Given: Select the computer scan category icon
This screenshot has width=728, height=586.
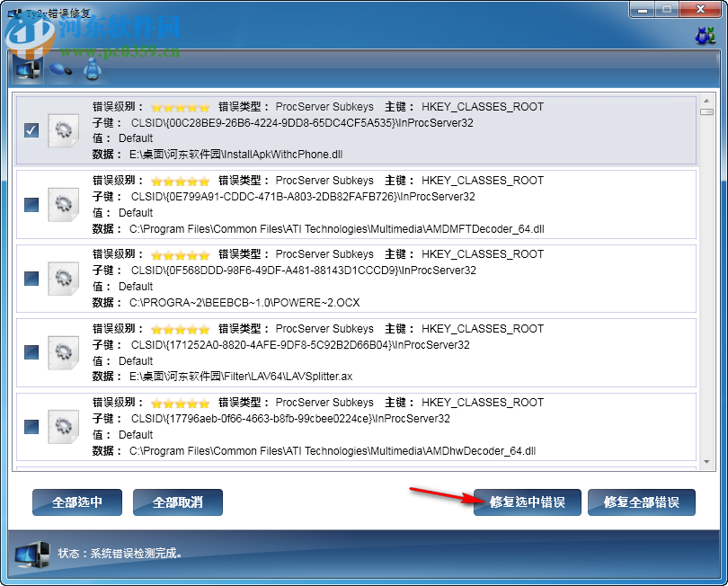Looking at the screenshot, I should [28, 70].
